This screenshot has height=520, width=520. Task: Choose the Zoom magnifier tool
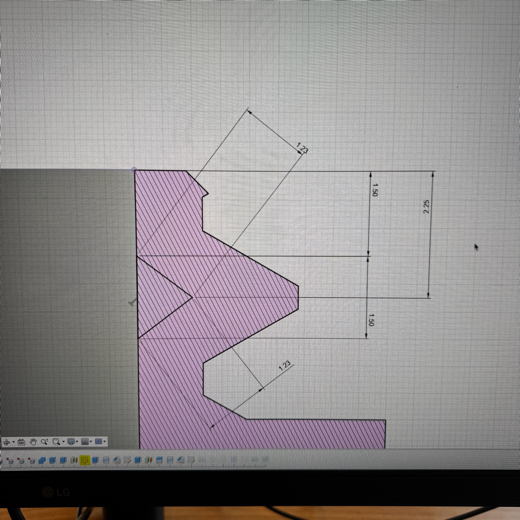point(44,442)
